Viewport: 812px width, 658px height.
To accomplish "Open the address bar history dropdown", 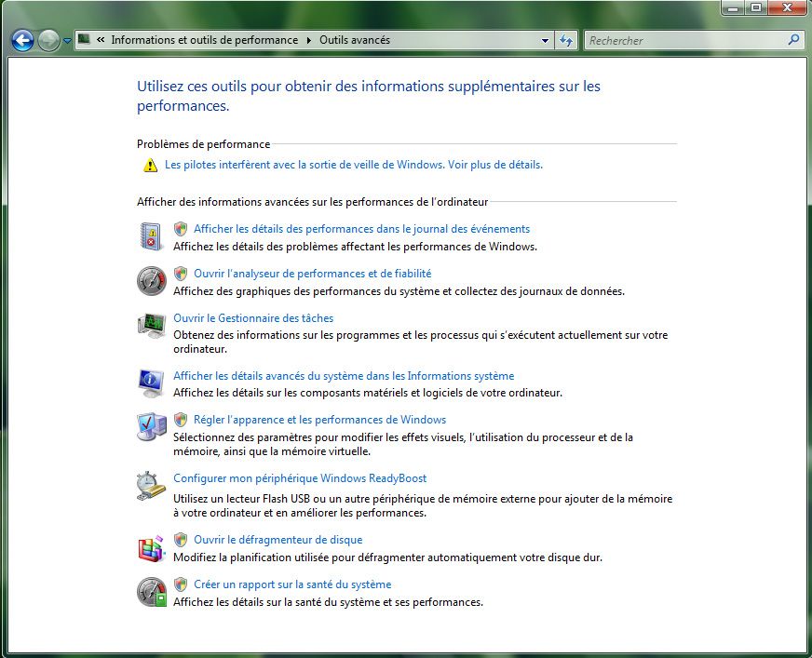I will [545, 40].
